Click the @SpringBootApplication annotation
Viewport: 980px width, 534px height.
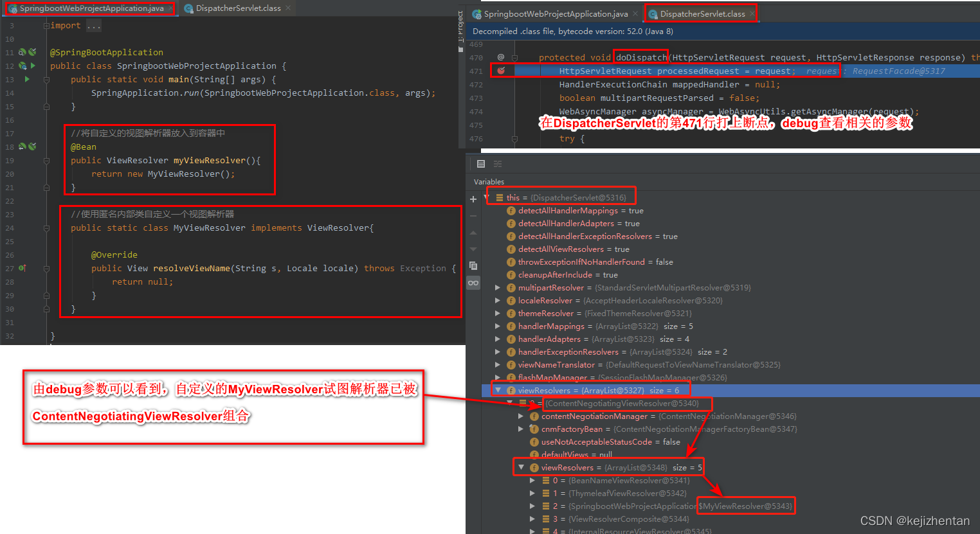pos(107,52)
